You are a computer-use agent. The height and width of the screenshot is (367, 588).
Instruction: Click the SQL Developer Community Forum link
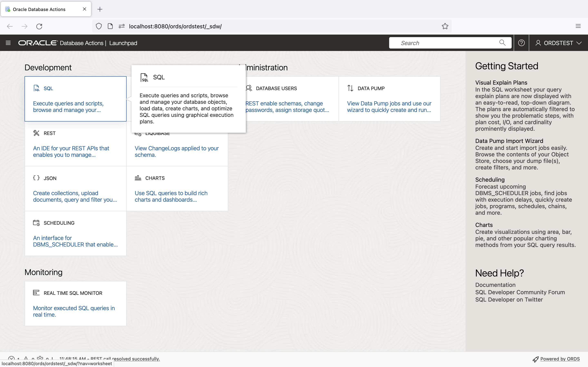tap(519, 292)
